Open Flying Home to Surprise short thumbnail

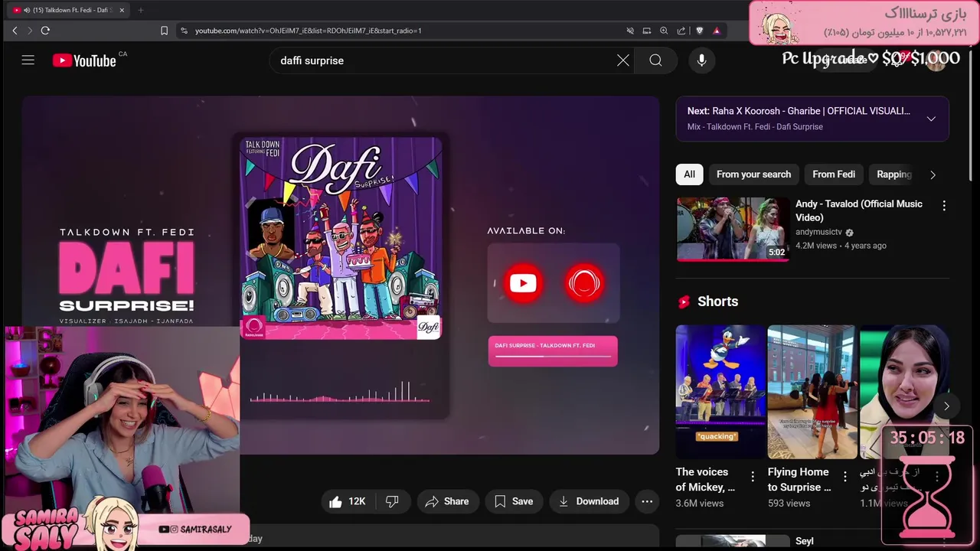(812, 392)
